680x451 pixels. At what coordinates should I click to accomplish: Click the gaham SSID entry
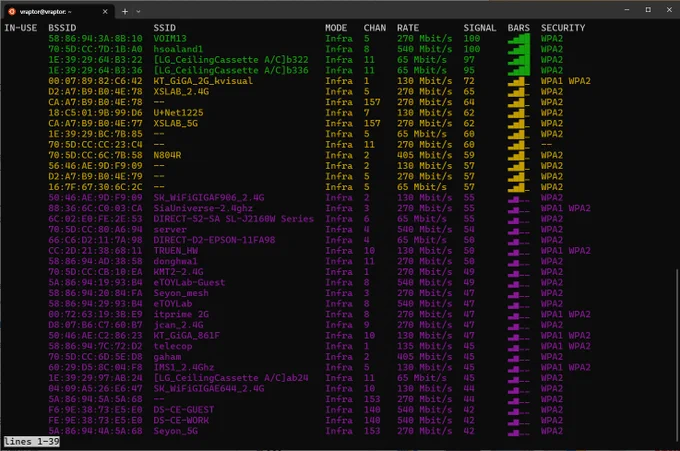(x=167, y=357)
